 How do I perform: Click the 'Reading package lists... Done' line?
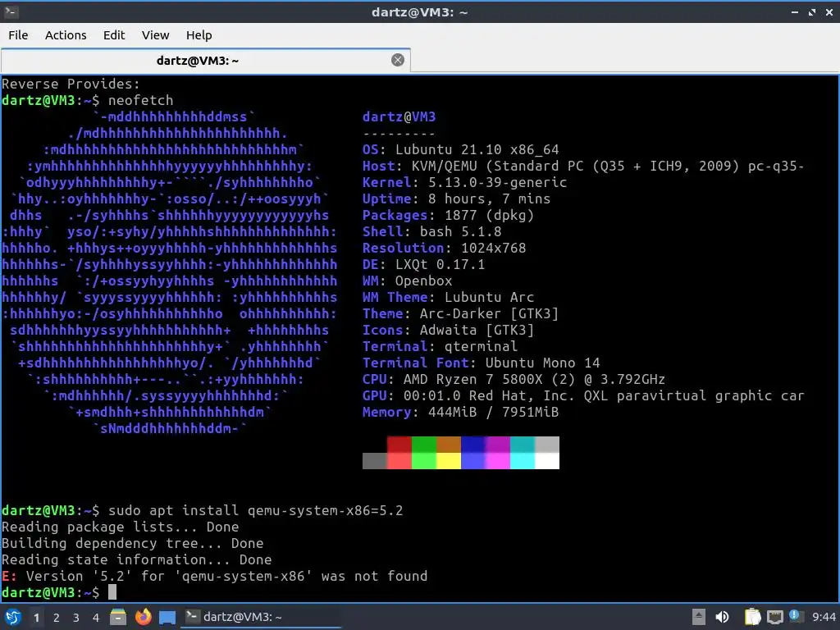(120, 527)
